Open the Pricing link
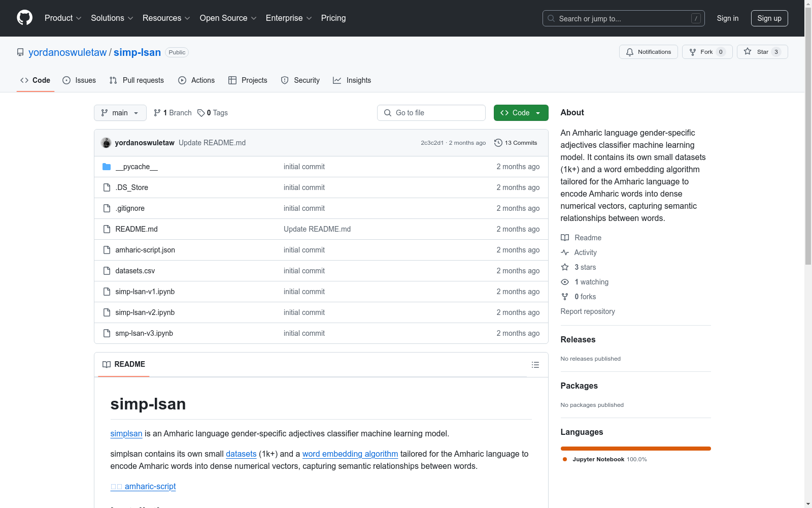Image resolution: width=812 pixels, height=508 pixels. point(333,18)
